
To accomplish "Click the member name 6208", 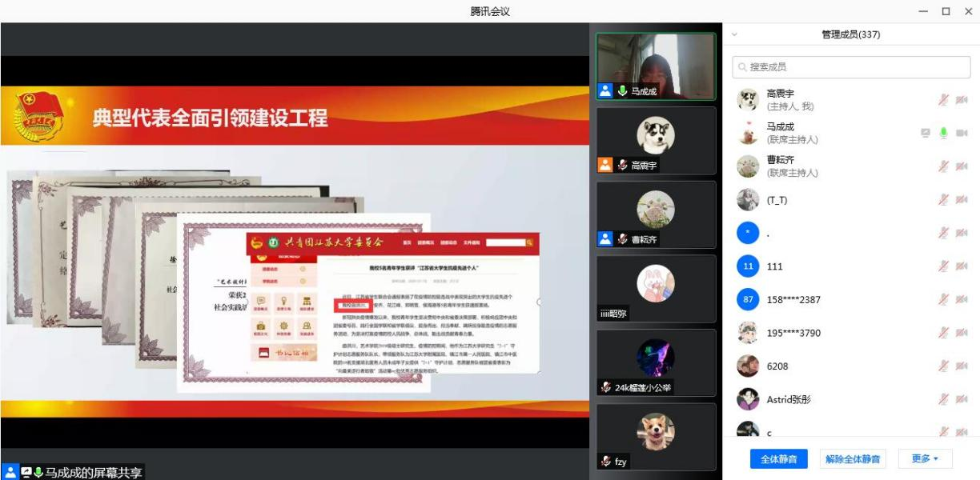I will point(778,366).
